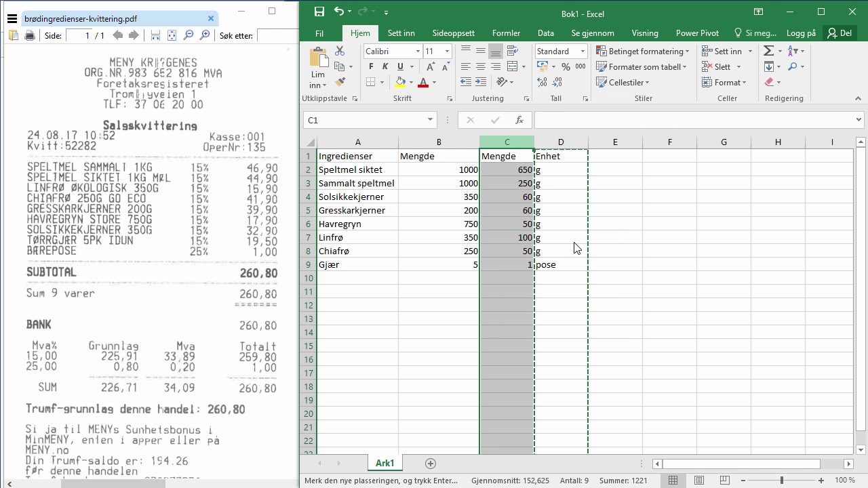Screen dimensions: 868x488
Task: Click the Format Painter brush icon
Action: point(340,82)
